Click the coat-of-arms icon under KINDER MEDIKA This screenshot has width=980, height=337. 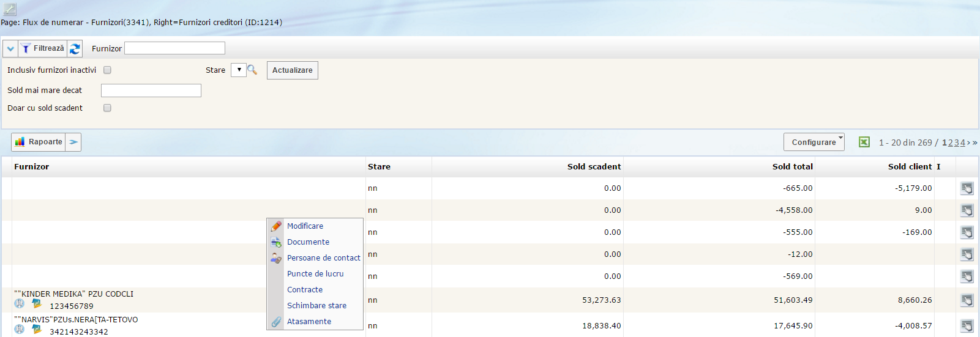coord(20,303)
